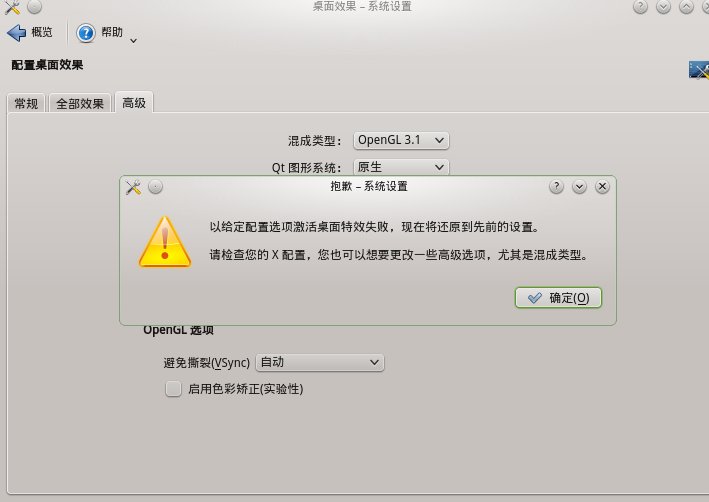Screen dimensions: 709x502
Task: Click the yellow warning triangle icon
Action: [165, 242]
